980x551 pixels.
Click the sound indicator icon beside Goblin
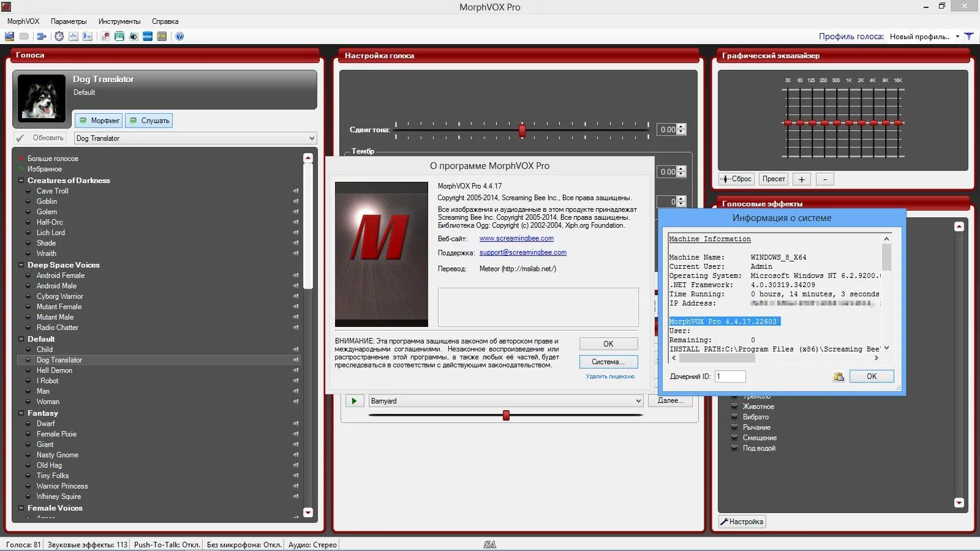(x=296, y=201)
